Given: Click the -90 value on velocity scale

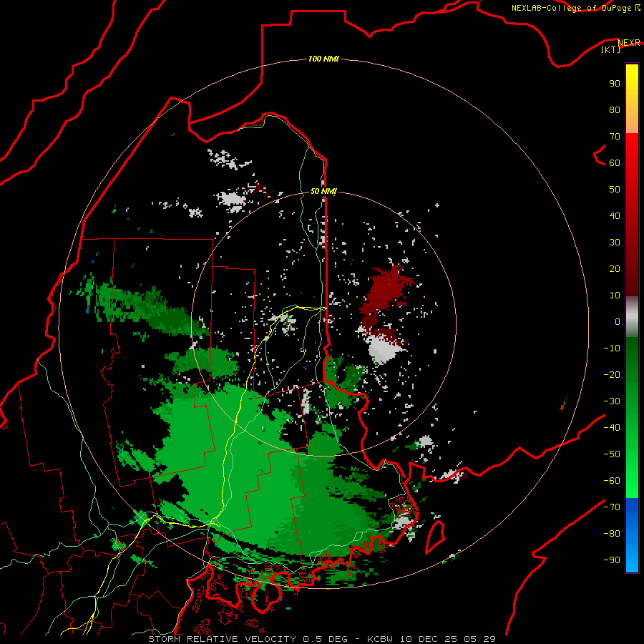Looking at the screenshot, I should [x=612, y=560].
